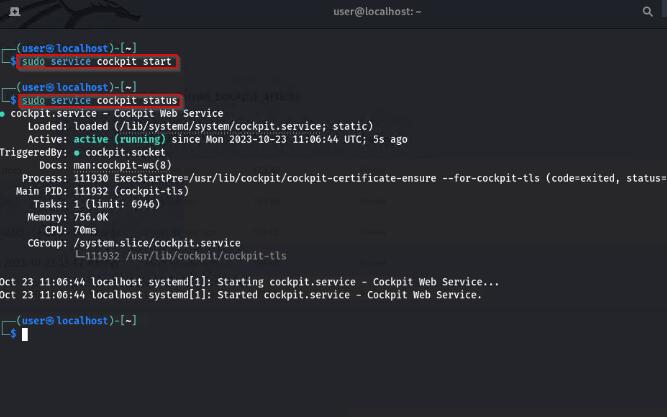Click the green dot before cockpit.service
Image resolution: width=667 pixels, height=417 pixels.
[x=3, y=113]
